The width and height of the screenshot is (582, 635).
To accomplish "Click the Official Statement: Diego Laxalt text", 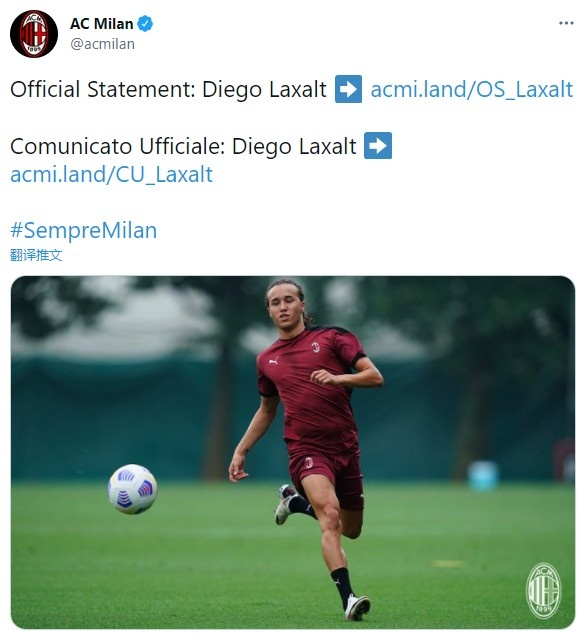I will coord(168,89).
